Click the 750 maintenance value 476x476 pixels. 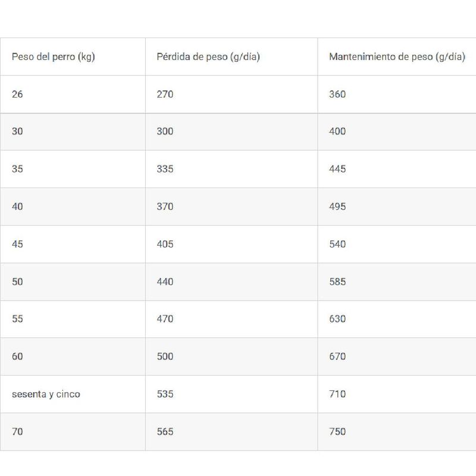tap(337, 431)
